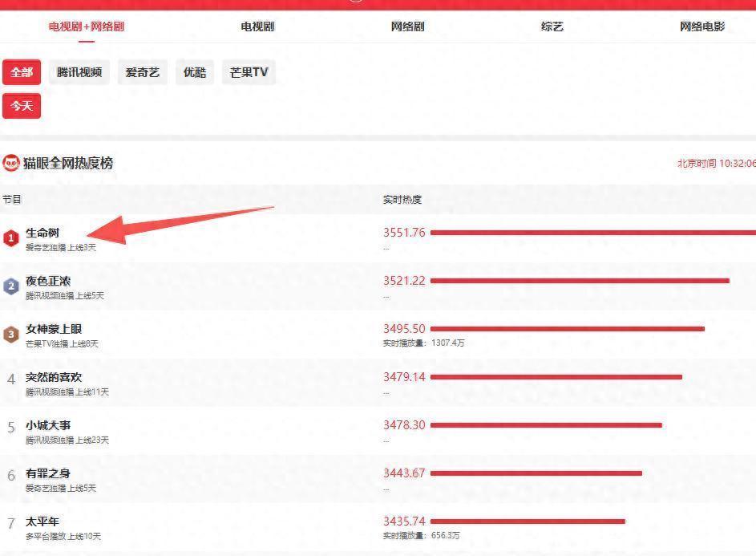Click the 女神蒙上眼 show title
The image size is (756, 556).
click(x=54, y=329)
